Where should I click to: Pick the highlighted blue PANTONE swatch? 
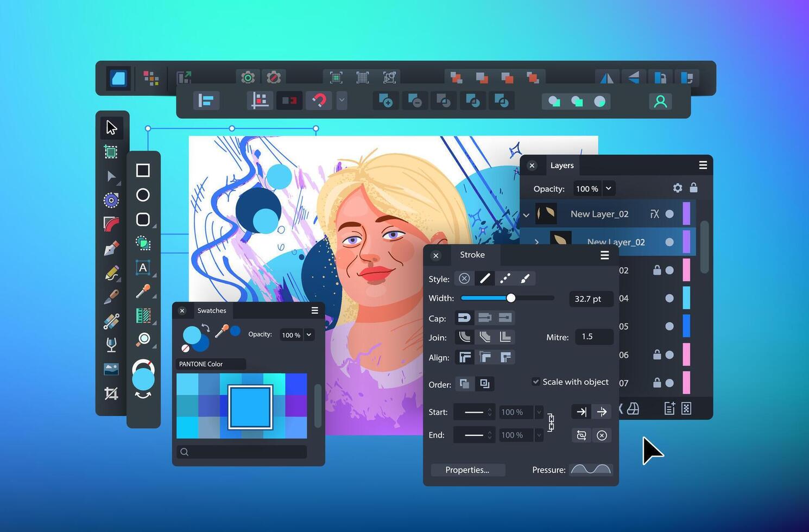[x=250, y=407]
